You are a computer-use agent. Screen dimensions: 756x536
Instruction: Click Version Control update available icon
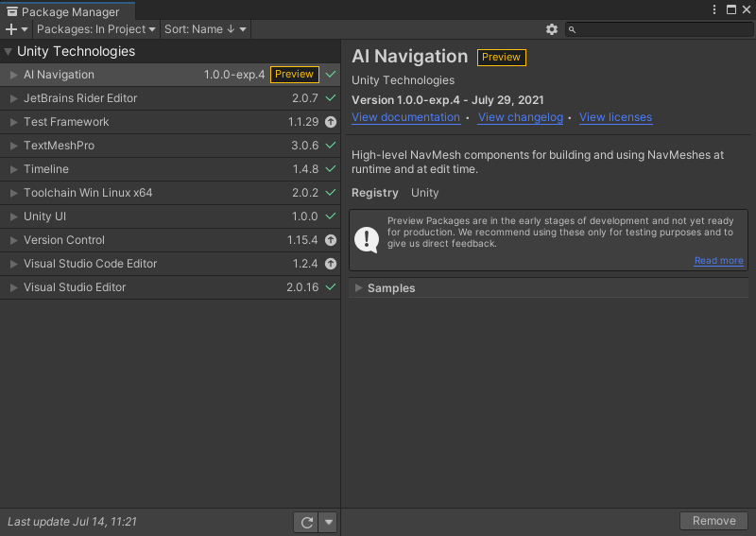coord(330,240)
